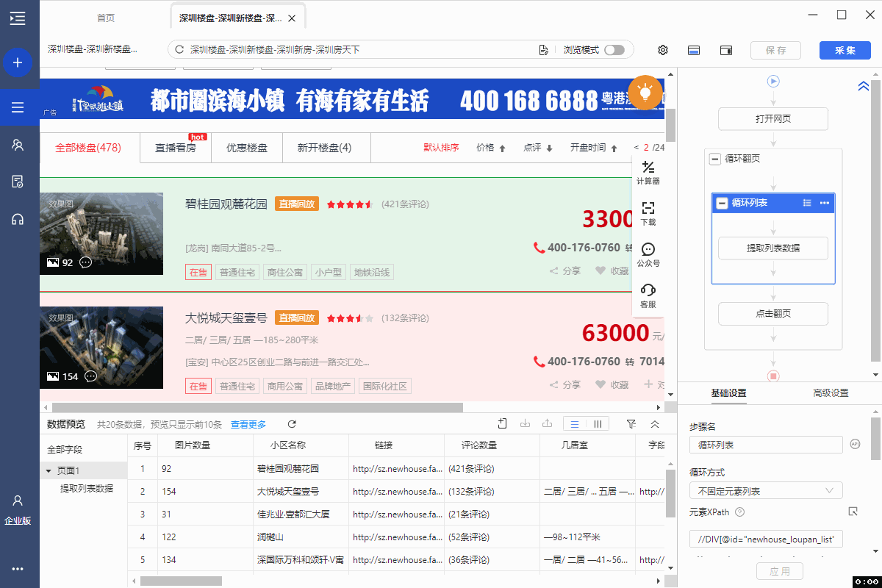Select the 直播看房 tab
The image size is (882, 588).
176,148
